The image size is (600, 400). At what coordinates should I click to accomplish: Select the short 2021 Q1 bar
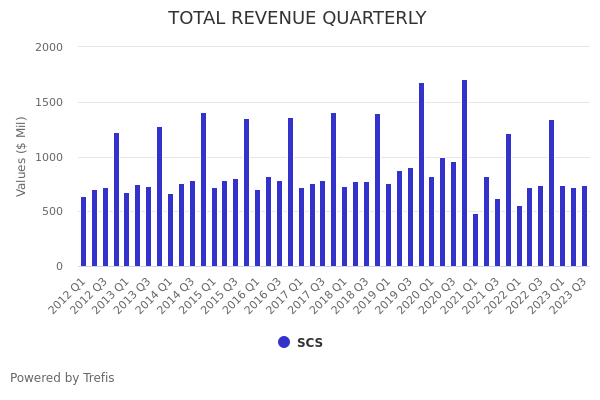475,240
